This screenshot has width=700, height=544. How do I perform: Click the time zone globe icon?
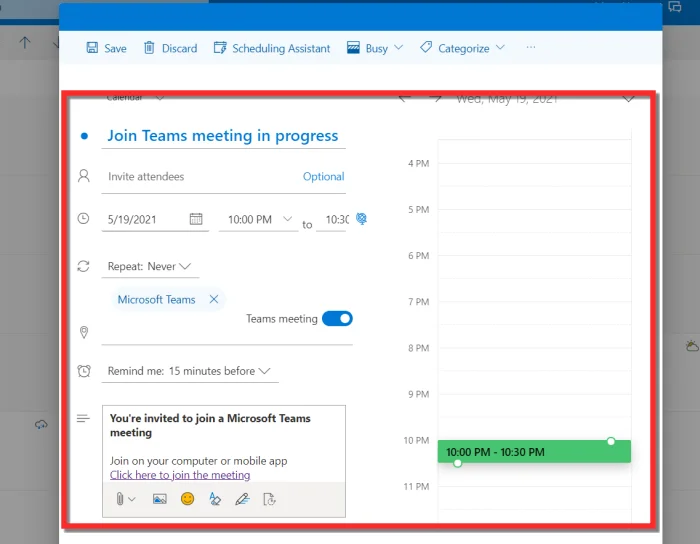pyautogui.click(x=361, y=219)
